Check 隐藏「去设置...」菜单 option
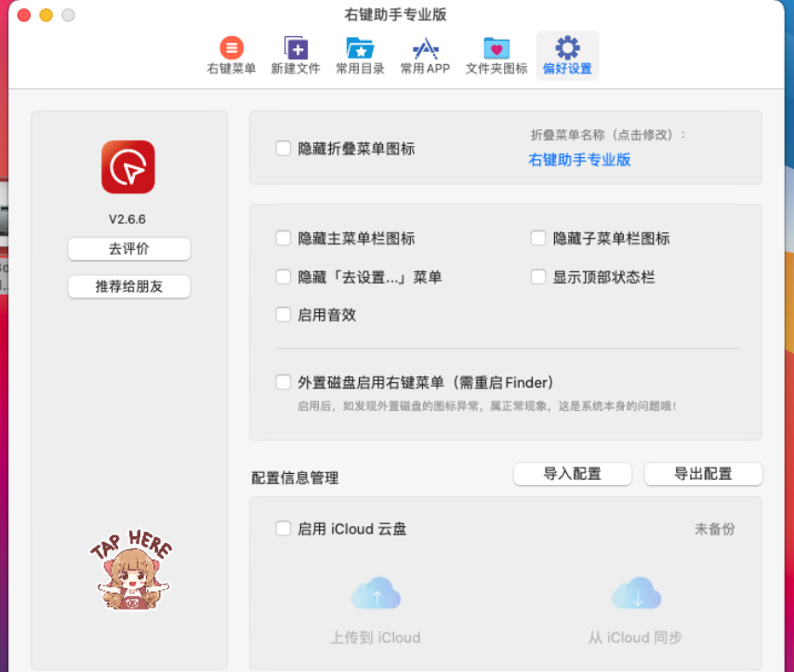This screenshot has height=672, width=794. [284, 277]
